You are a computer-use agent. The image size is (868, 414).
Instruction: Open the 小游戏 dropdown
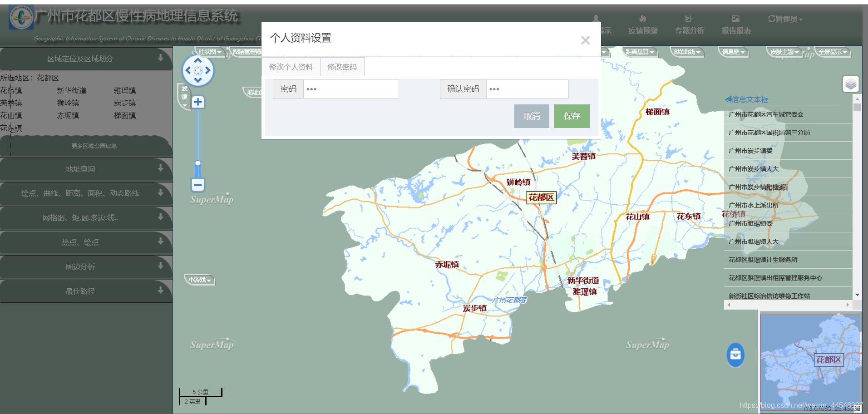[x=199, y=280]
